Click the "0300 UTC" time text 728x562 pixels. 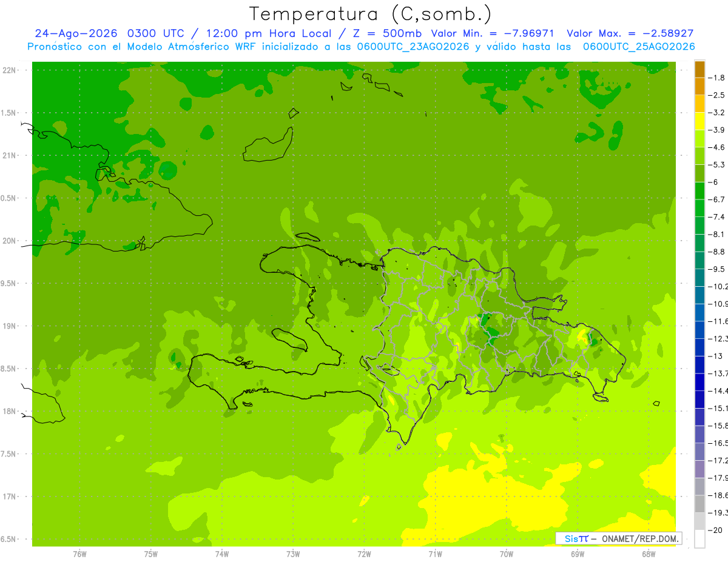[157, 33]
